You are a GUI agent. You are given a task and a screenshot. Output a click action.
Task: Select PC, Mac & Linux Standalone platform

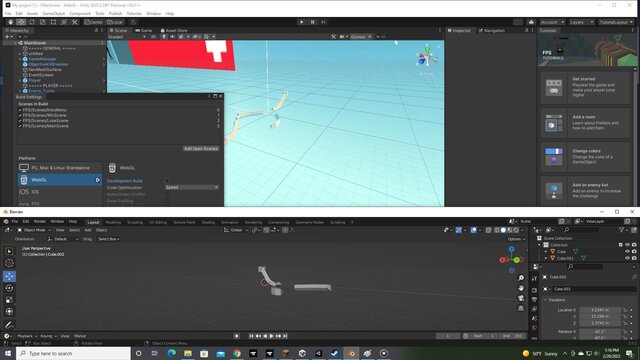click(x=60, y=168)
